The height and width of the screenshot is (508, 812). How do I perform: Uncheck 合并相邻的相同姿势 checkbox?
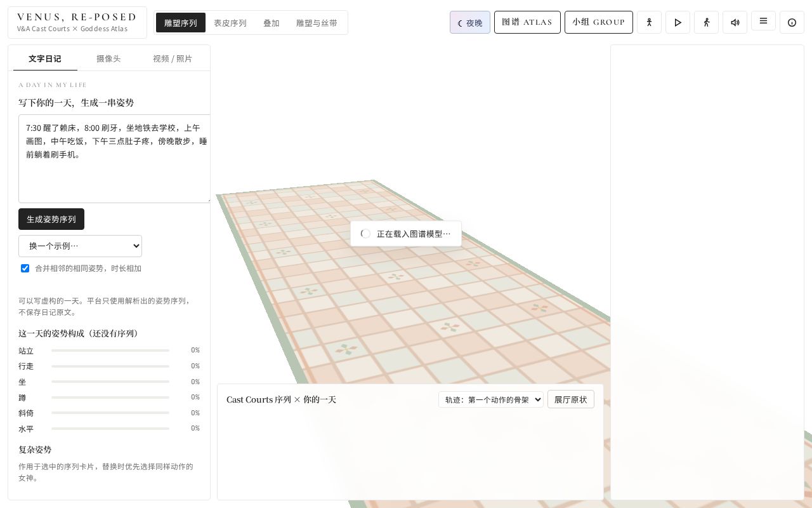[x=25, y=268]
